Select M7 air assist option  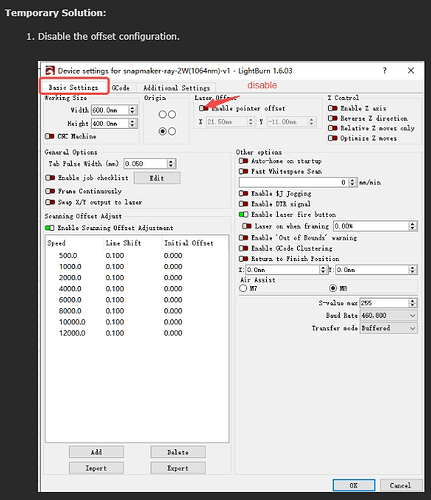coord(243,288)
